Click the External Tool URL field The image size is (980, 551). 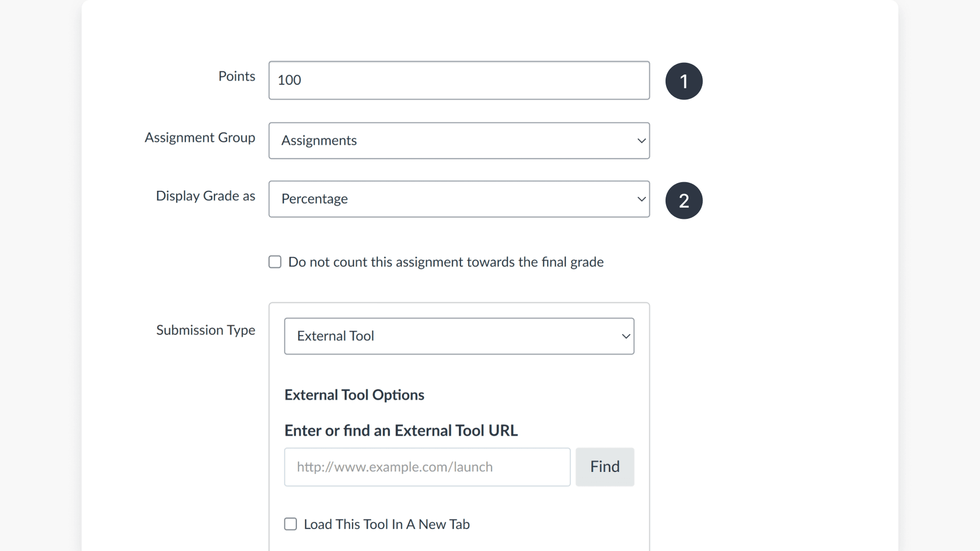[x=427, y=467]
